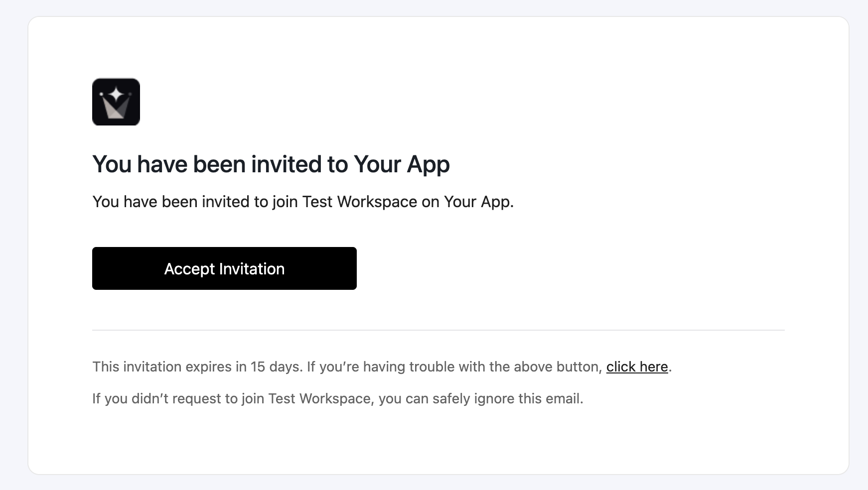868x490 pixels.
Task: Click the word "Accept" on the black button
Action: tap(189, 269)
